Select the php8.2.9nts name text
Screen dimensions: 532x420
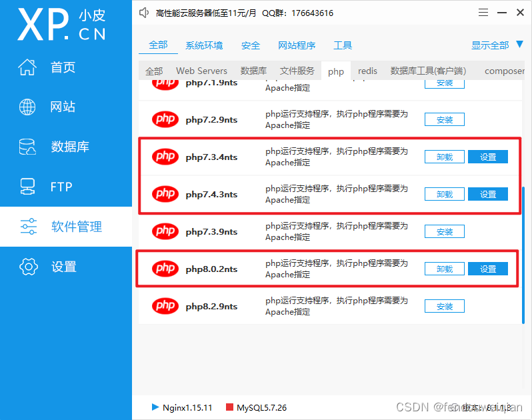coord(211,307)
